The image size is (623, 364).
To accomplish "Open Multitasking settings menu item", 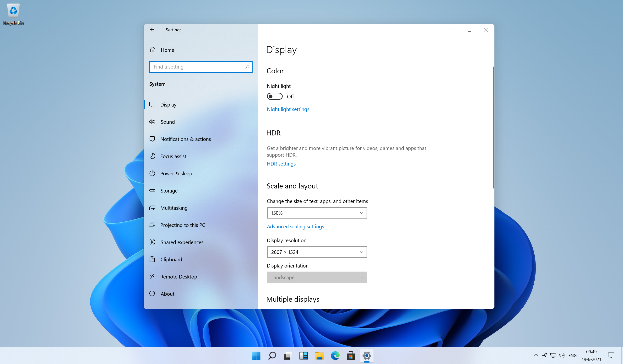I will [x=174, y=208].
